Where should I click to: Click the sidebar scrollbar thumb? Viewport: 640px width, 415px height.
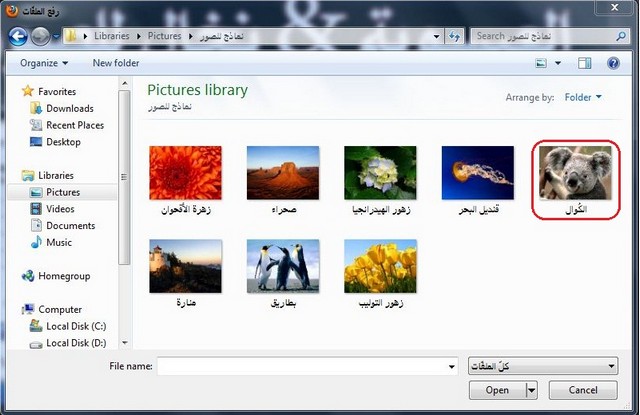[124, 177]
